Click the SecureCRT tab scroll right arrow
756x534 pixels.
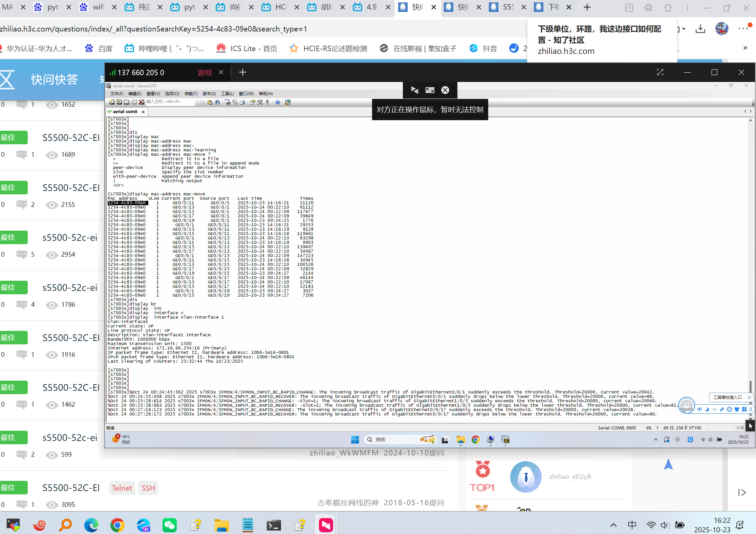[751, 111]
